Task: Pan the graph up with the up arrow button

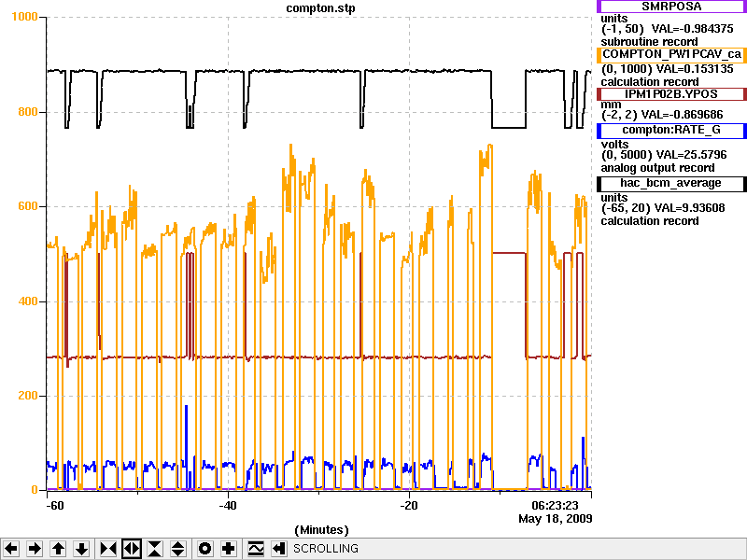Action: click(x=58, y=549)
